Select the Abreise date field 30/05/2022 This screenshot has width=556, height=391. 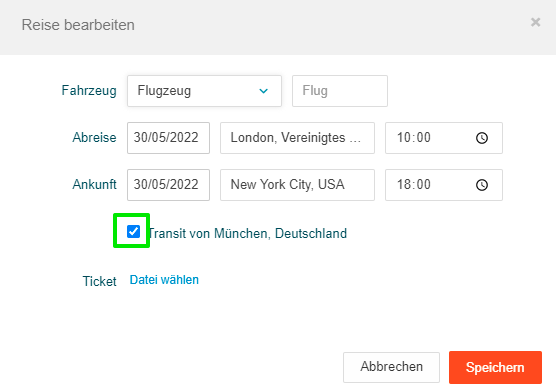click(168, 138)
